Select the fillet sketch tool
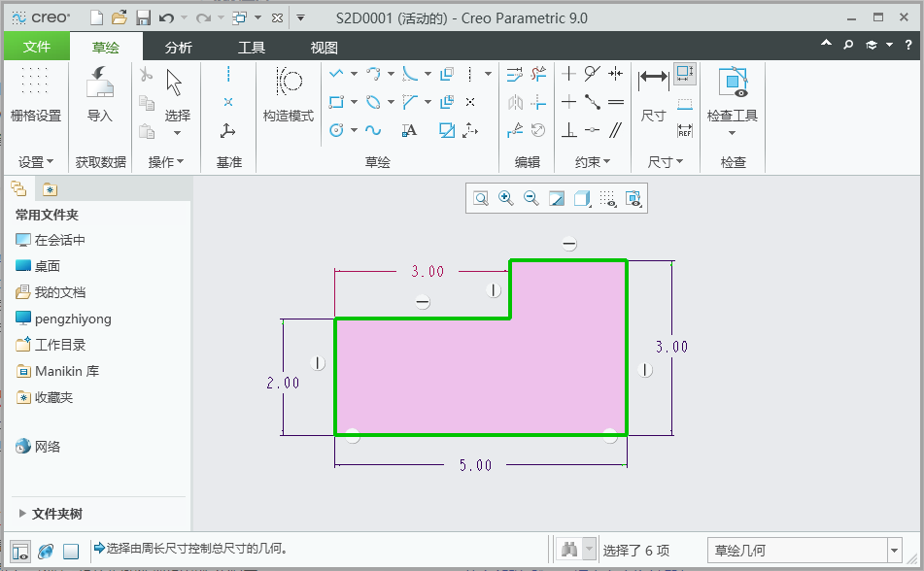 coord(410,74)
